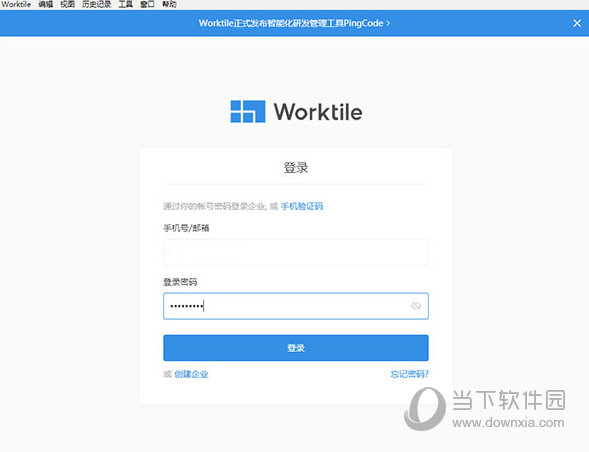This screenshot has width=589, height=452.
Task: Open the 窗口 menu
Action: coord(147,4)
